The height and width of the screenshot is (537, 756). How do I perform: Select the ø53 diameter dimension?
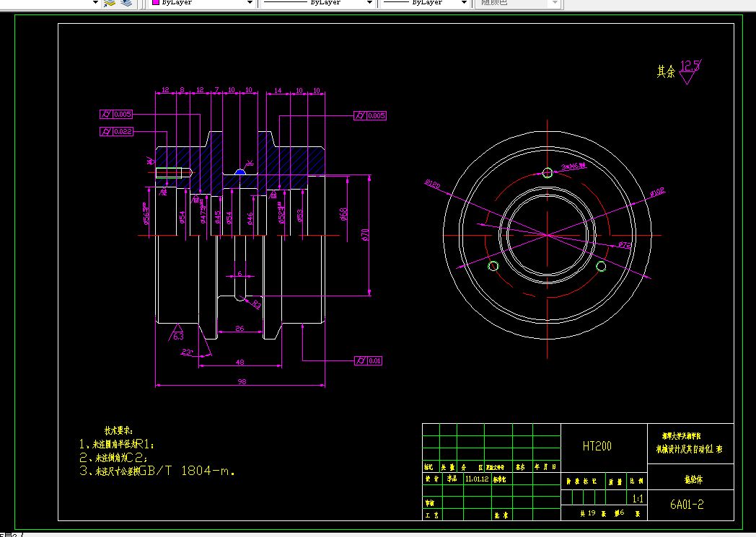300,216
